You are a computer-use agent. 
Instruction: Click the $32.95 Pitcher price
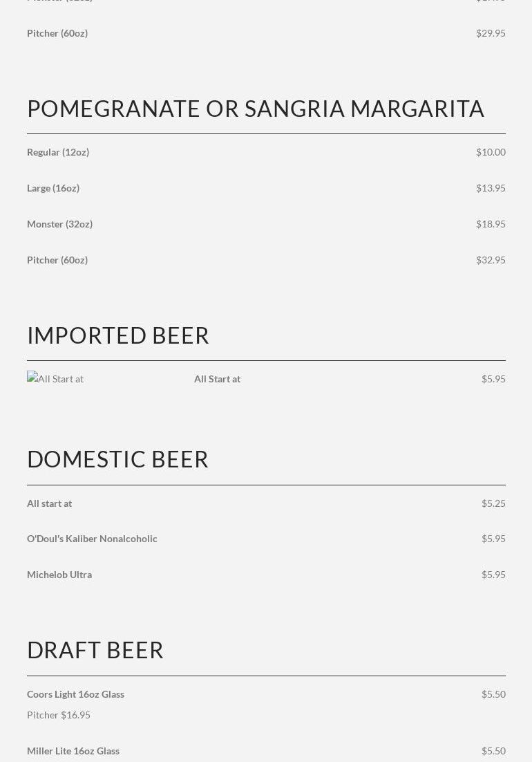tap(491, 260)
